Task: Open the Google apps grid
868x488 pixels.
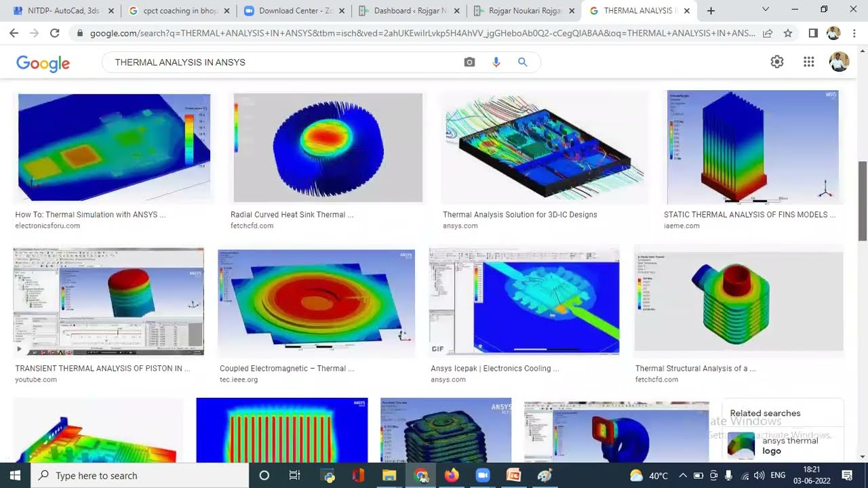Action: [x=808, y=62]
